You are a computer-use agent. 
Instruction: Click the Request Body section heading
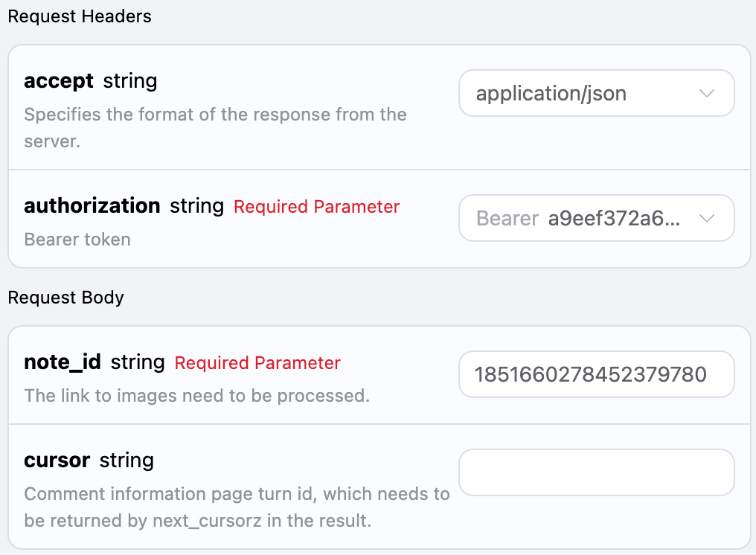tap(66, 298)
